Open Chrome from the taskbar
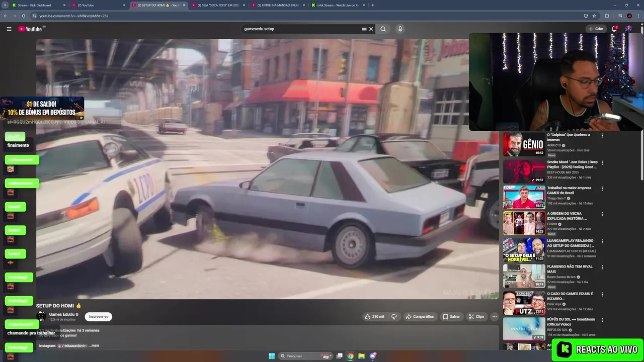The height and width of the screenshot is (362, 644). [350, 356]
